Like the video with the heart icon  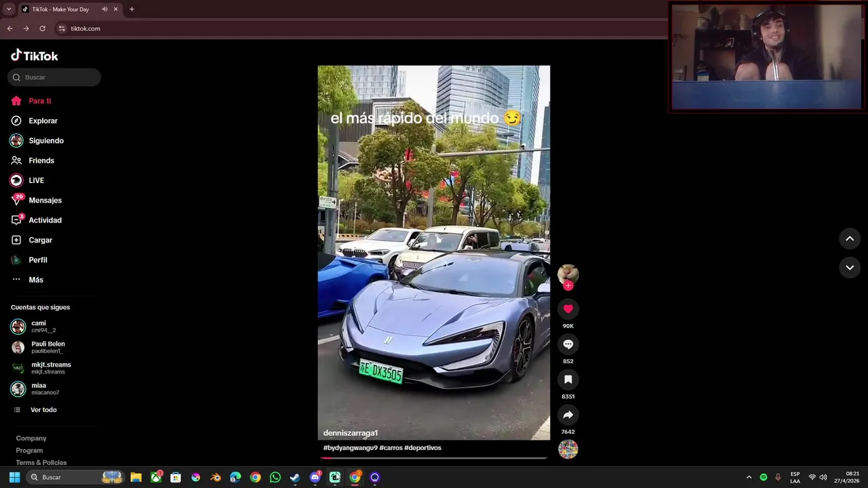point(568,309)
